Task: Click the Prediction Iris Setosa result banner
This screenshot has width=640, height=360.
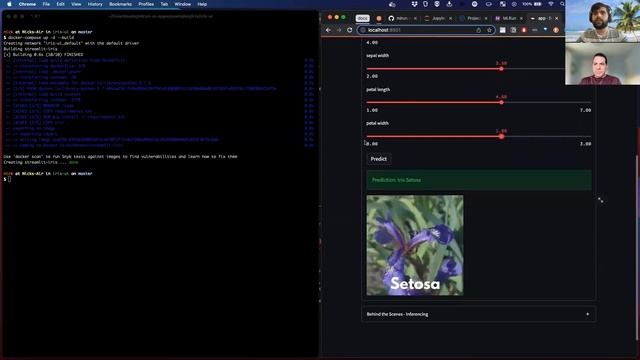Action: tap(479, 180)
